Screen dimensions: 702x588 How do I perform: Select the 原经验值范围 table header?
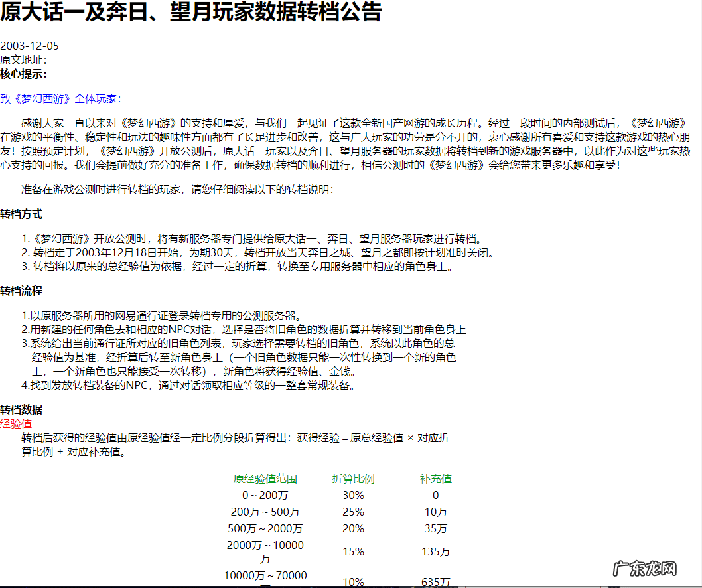(265, 478)
